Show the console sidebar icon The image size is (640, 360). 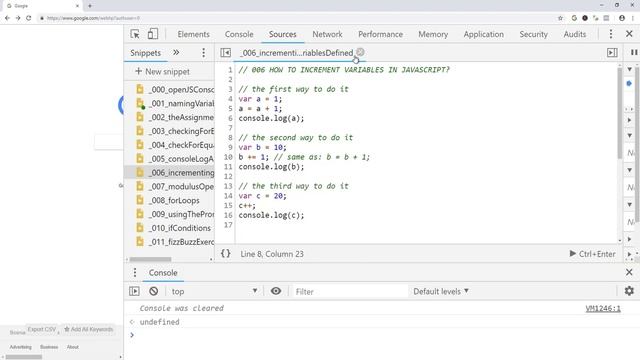click(134, 291)
